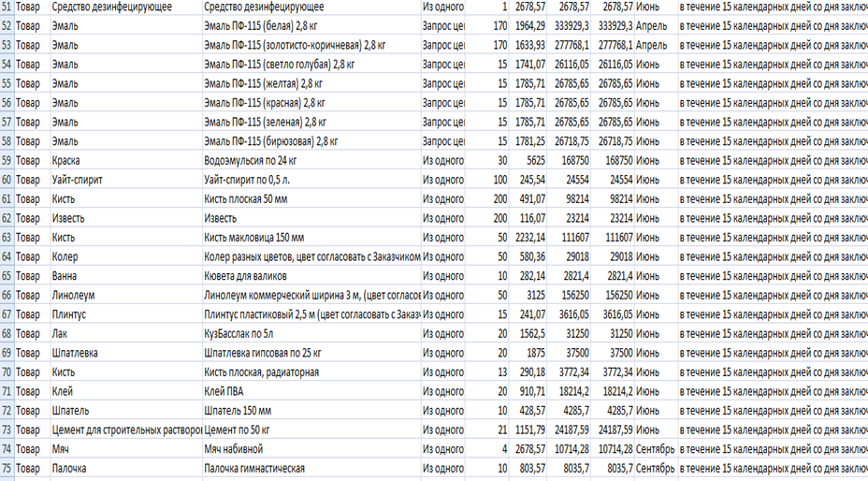Click unit price value 5625

528,161
